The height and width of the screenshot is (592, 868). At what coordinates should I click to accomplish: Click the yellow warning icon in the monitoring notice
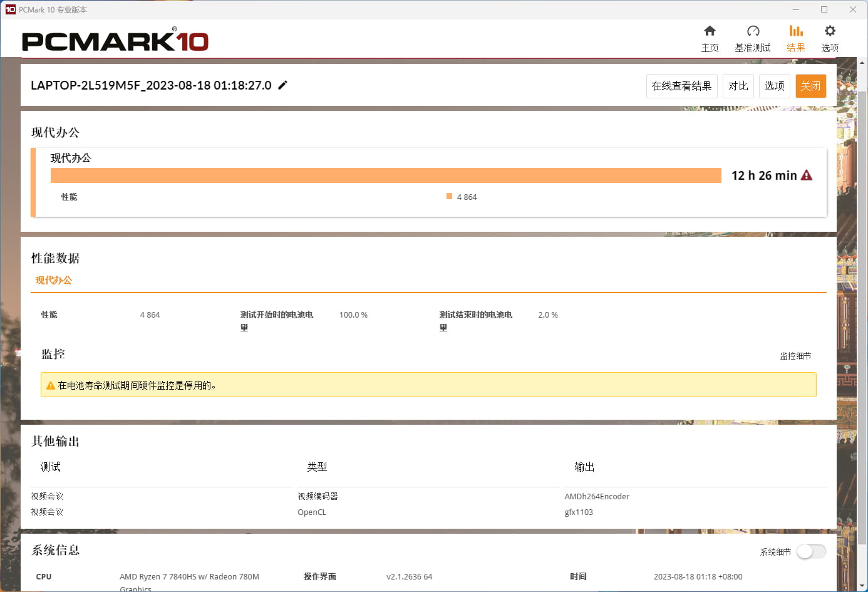point(51,385)
